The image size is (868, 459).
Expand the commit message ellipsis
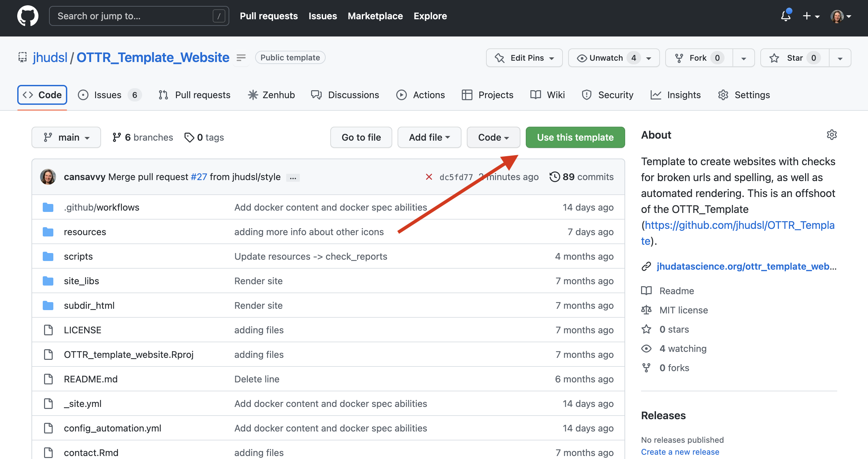293,177
